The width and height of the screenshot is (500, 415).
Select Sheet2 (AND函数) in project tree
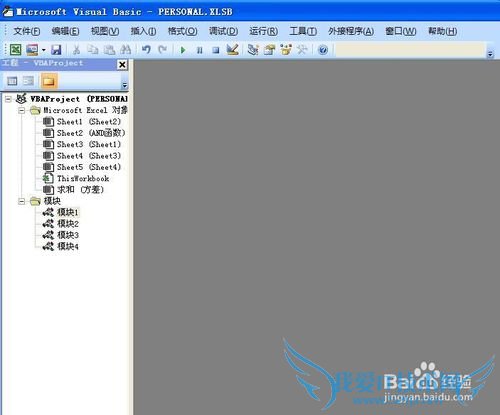click(91, 133)
